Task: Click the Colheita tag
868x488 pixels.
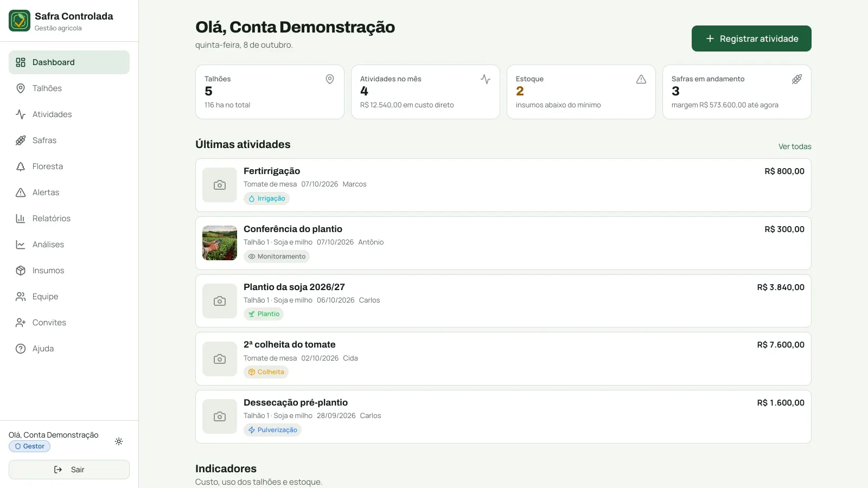Action: click(x=266, y=372)
